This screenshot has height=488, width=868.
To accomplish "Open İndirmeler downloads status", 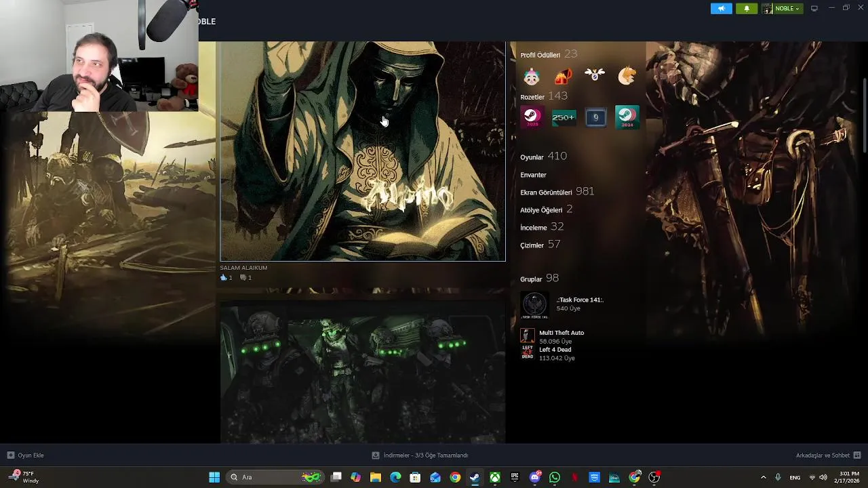I will [x=420, y=455].
